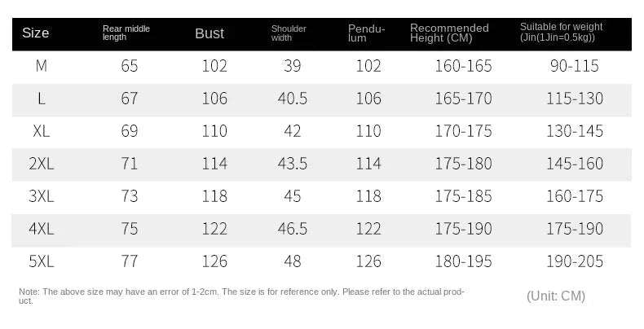This screenshot has width=644, height=329.
Task: Click the 3XL recommended height 175-185
Action: (462, 196)
